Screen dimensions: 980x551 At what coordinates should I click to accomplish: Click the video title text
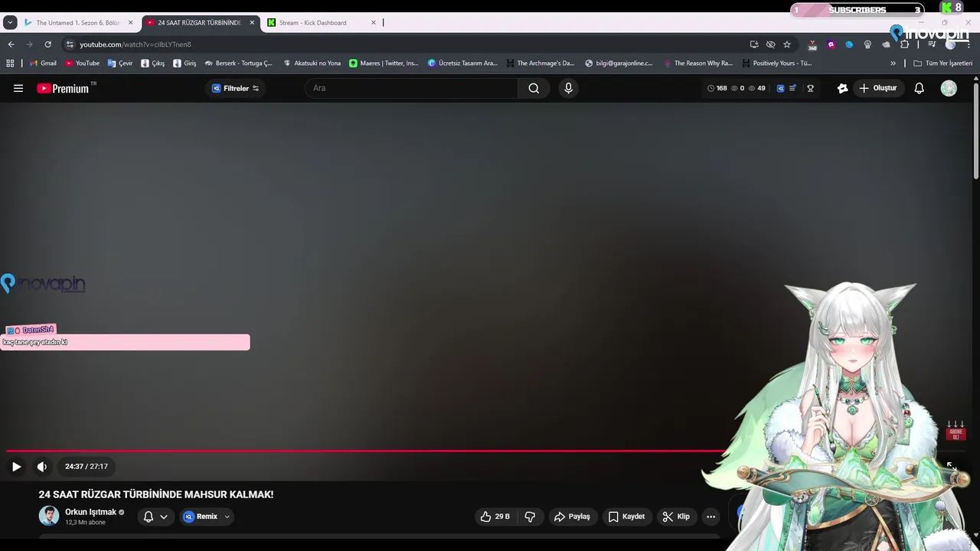156,494
